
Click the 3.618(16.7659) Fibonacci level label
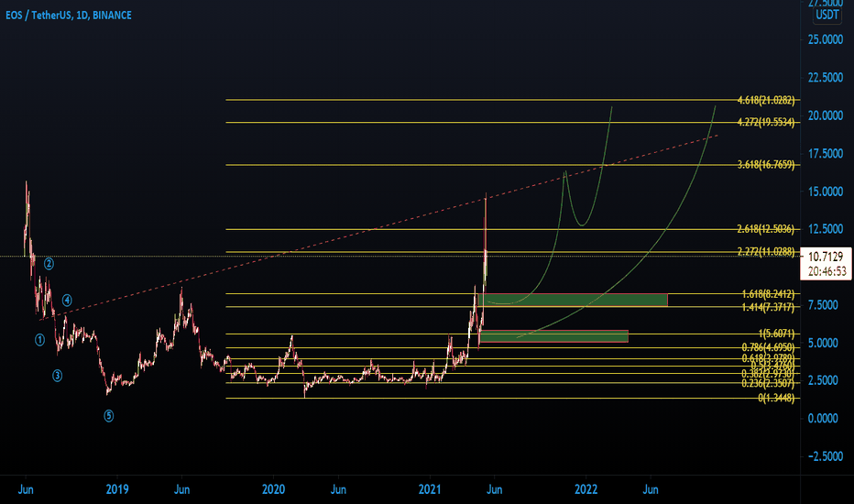click(x=766, y=165)
